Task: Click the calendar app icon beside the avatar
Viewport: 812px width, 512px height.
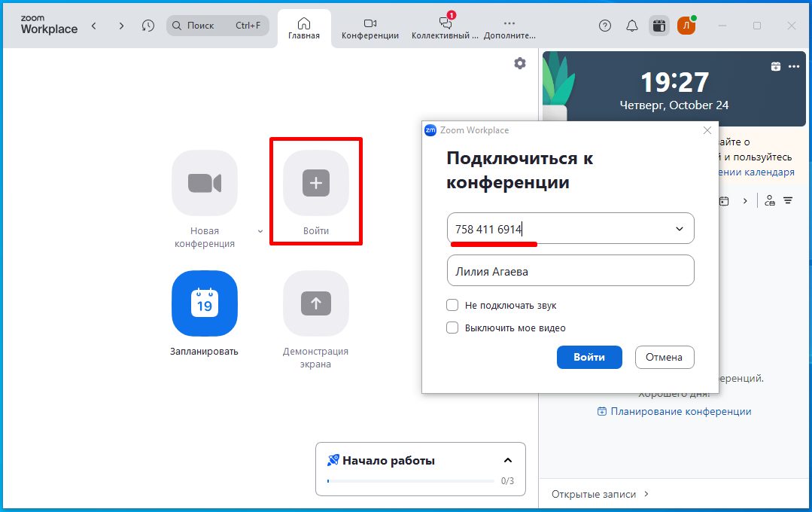Action: click(658, 26)
